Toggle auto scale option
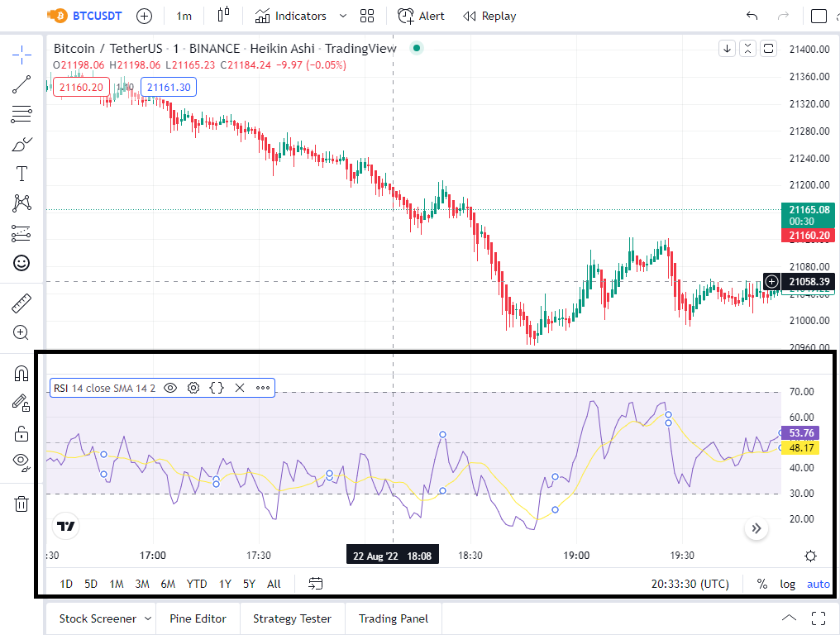This screenshot has height=635, width=840. (818, 584)
